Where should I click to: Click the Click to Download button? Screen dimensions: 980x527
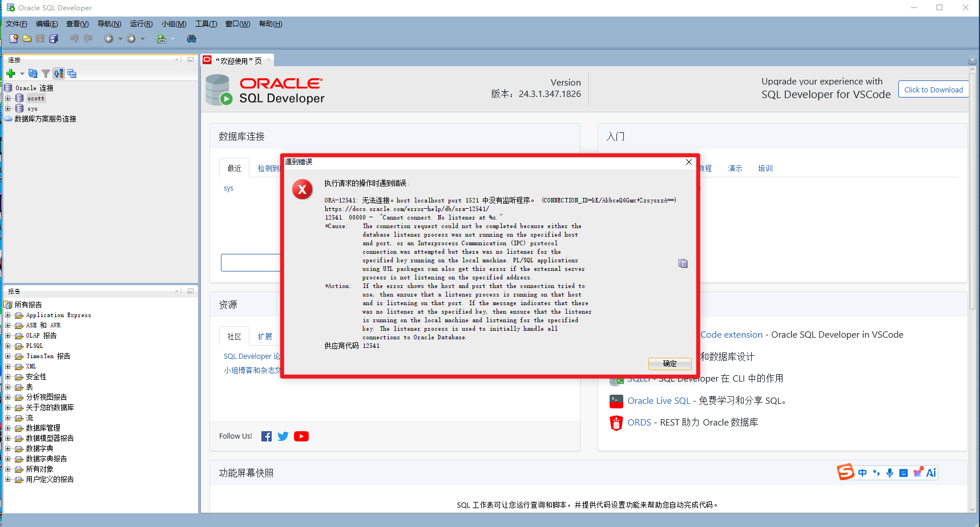(933, 89)
